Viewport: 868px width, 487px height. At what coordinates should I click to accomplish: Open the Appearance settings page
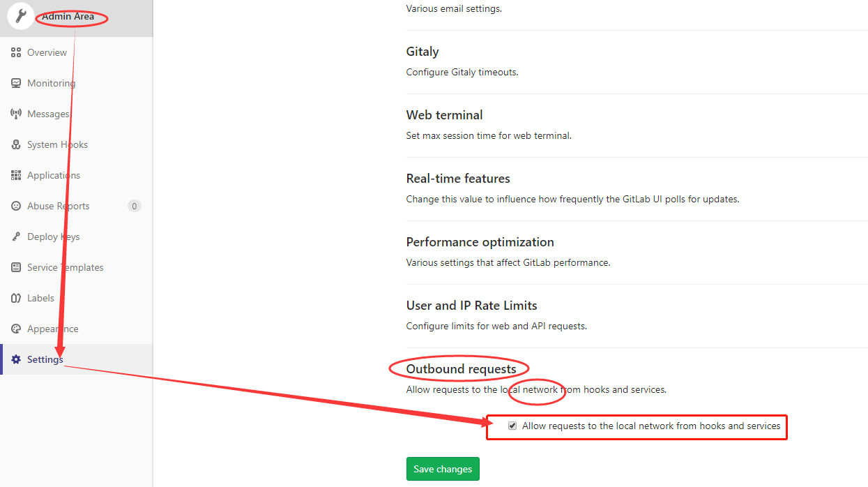click(77, 329)
